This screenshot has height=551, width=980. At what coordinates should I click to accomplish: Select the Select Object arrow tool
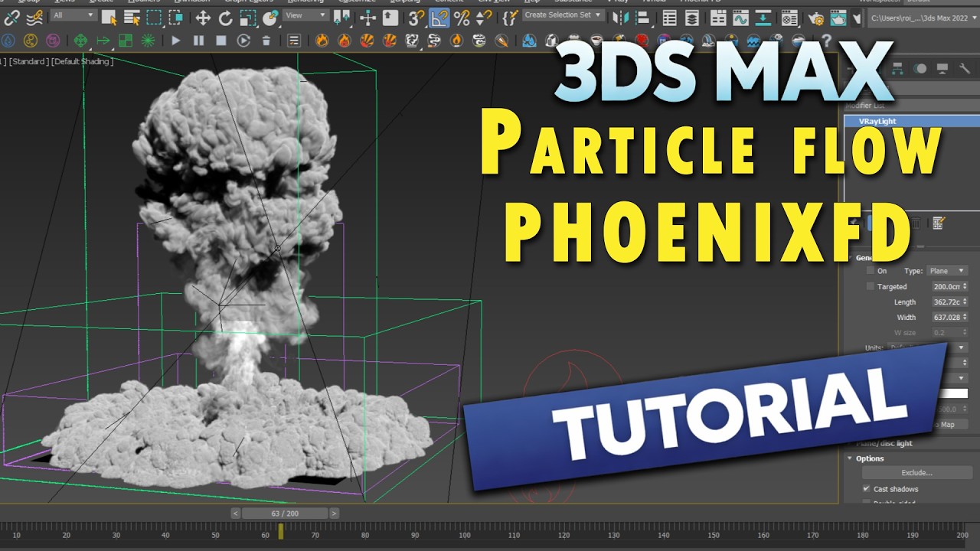[x=109, y=18]
